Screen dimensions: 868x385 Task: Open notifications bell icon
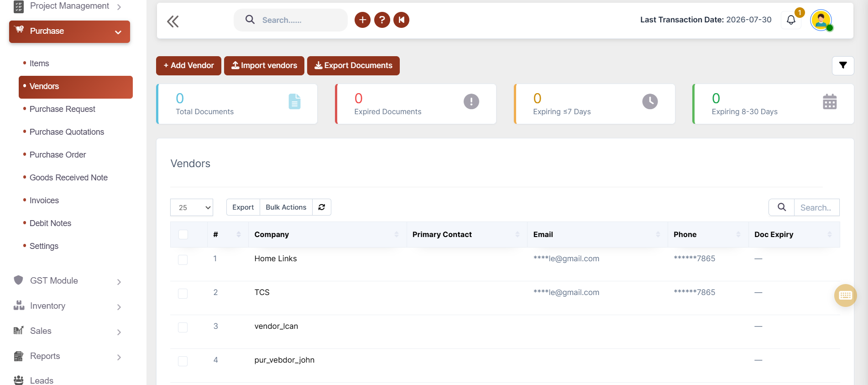791,20
